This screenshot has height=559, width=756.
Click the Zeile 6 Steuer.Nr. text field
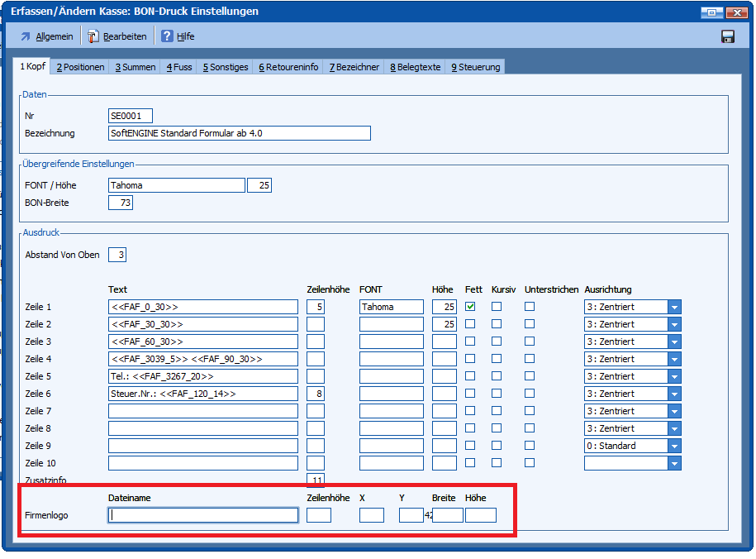(202, 394)
